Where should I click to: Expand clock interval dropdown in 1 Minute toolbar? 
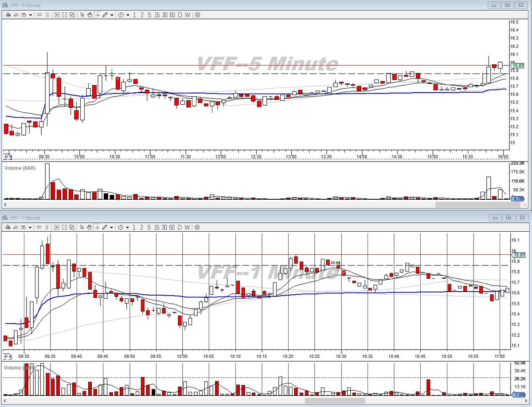coord(128,227)
